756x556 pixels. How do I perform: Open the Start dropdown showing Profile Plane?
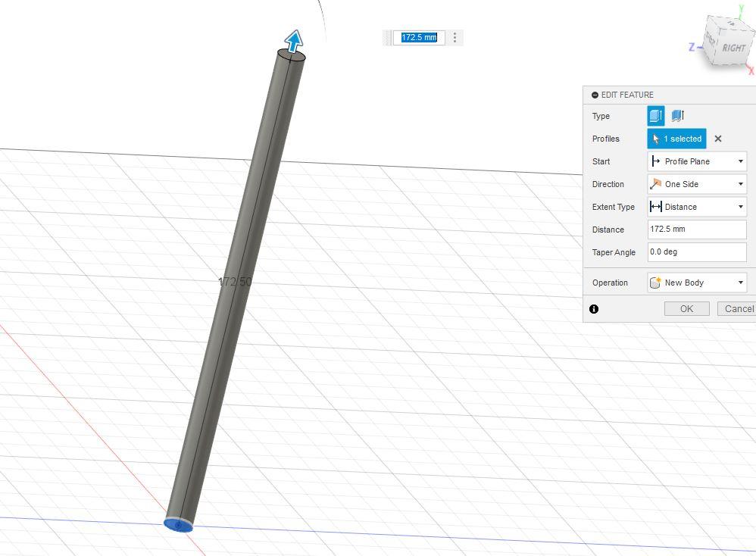pyautogui.click(x=697, y=161)
